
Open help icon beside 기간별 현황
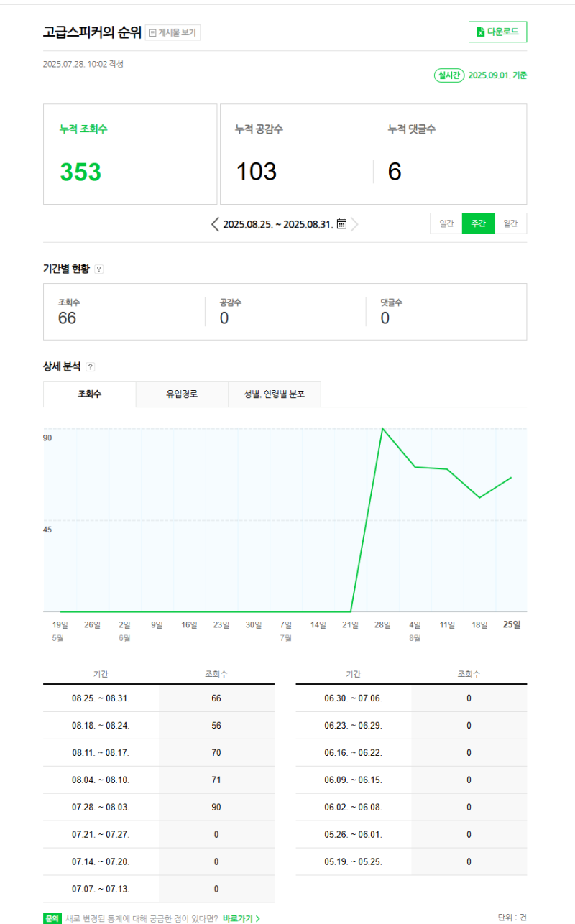click(x=99, y=269)
